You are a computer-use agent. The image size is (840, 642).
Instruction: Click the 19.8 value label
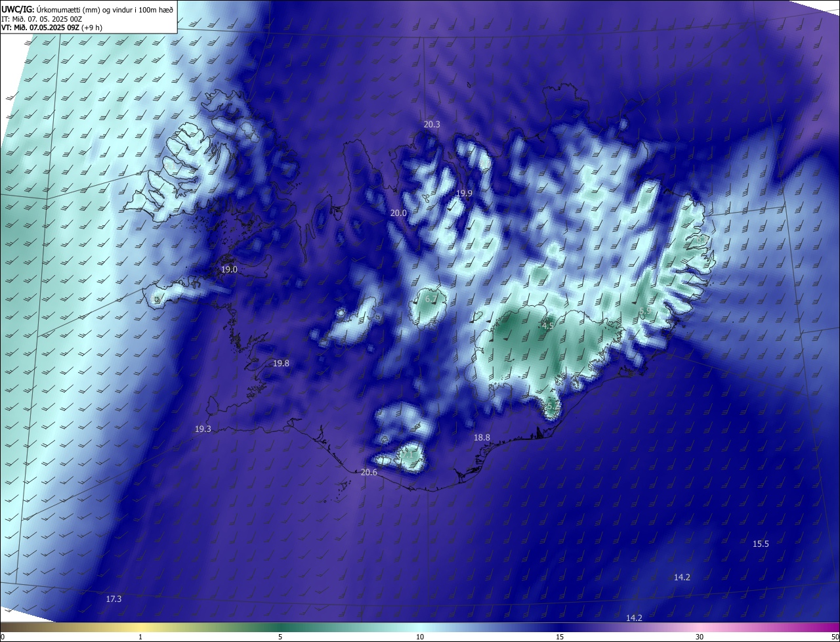[x=281, y=363]
